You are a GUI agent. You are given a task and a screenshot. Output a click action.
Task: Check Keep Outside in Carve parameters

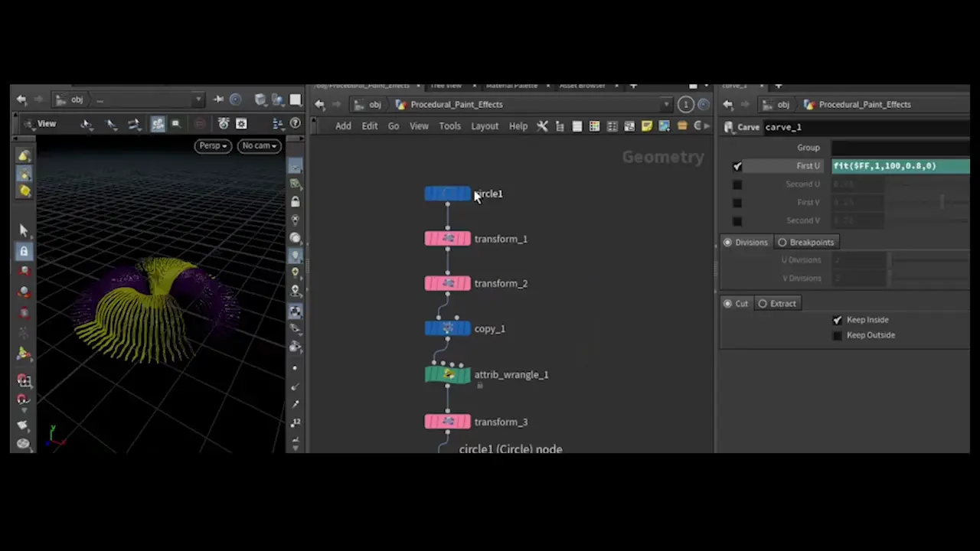pyautogui.click(x=837, y=335)
